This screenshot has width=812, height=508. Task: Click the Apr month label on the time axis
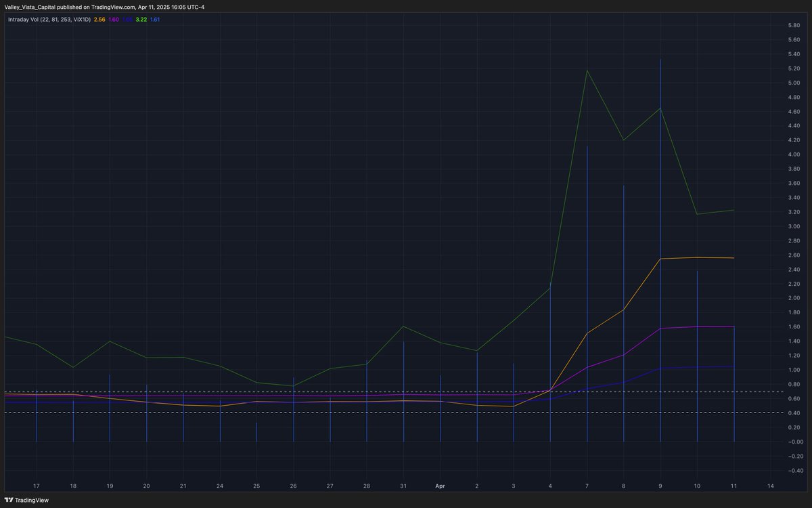[441, 486]
